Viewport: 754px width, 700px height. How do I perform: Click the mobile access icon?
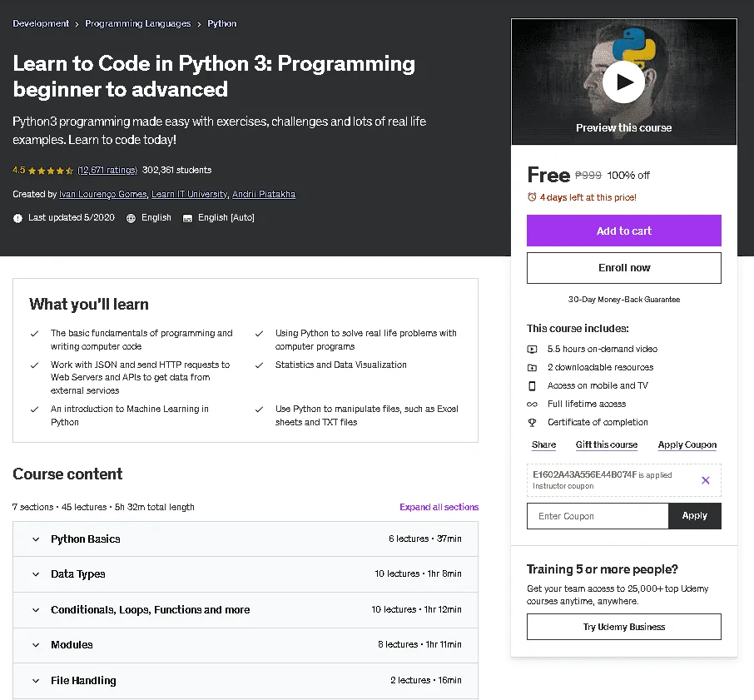[x=532, y=386]
